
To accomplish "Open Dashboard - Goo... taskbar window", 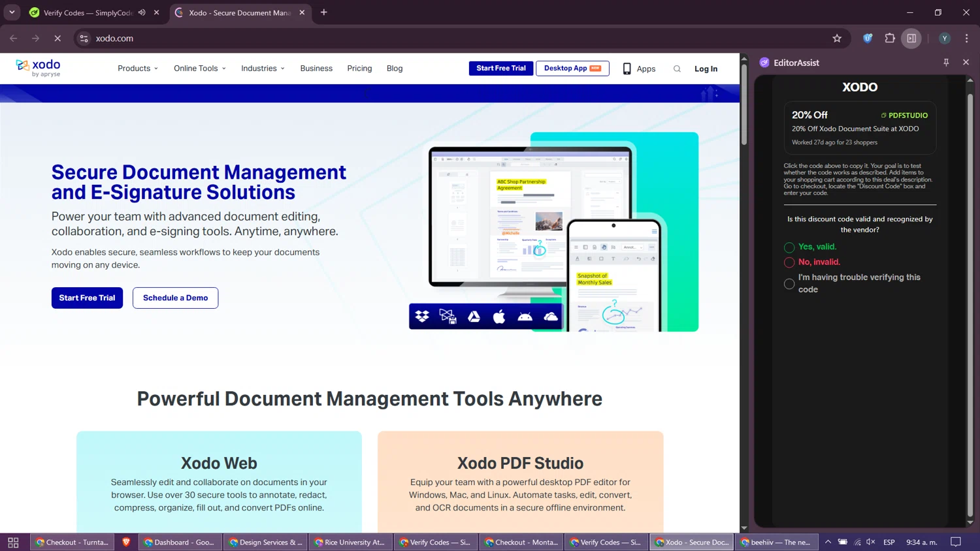I will (180, 542).
